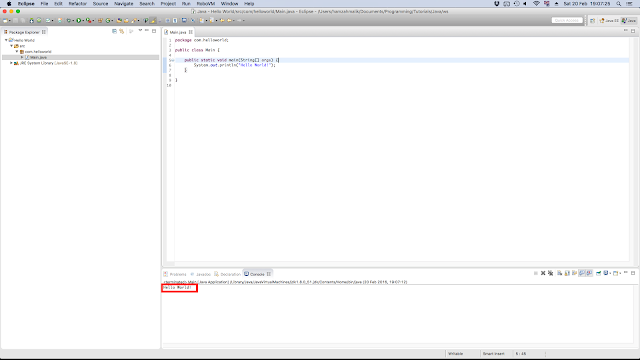Viewport: 640px width, 360px height.
Task: Toggle Link with Editor in Package Explorer
Action: [x=122, y=31]
